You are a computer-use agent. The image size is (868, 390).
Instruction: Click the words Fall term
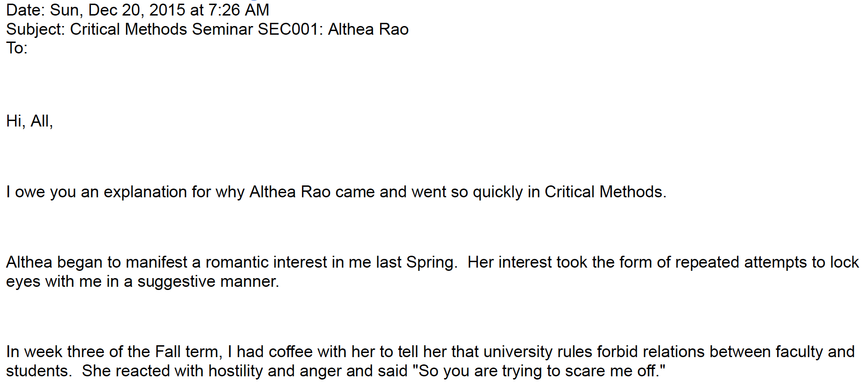189,352
